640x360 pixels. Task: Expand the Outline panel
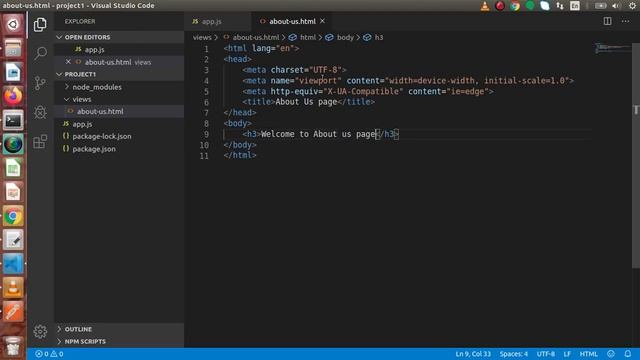coord(119,329)
